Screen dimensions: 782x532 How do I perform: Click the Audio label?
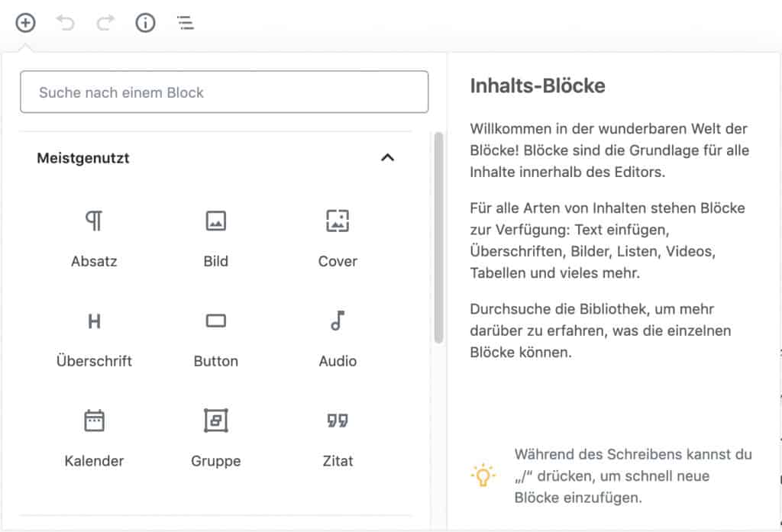tap(338, 361)
